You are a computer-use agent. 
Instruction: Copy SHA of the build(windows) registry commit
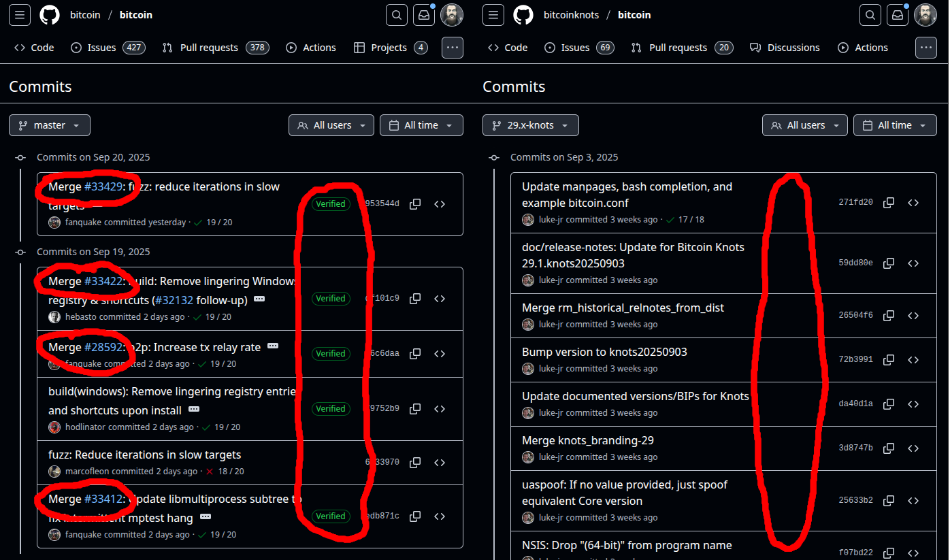tap(415, 409)
